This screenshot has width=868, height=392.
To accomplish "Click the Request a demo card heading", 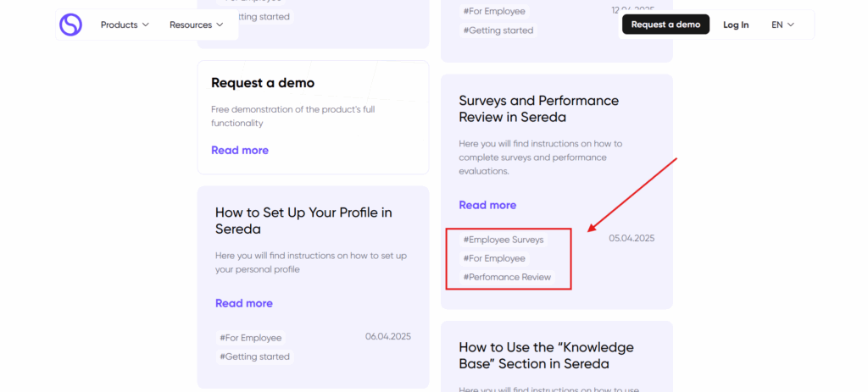I will (263, 83).
